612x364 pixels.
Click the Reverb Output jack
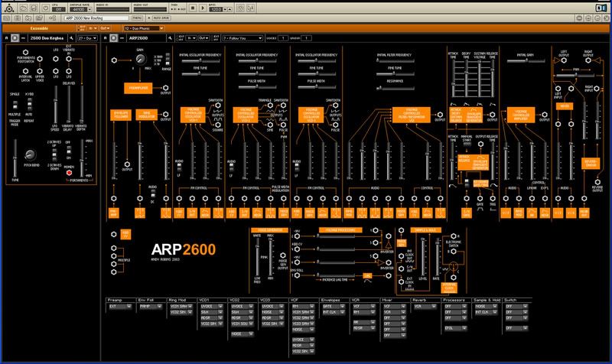(x=597, y=182)
